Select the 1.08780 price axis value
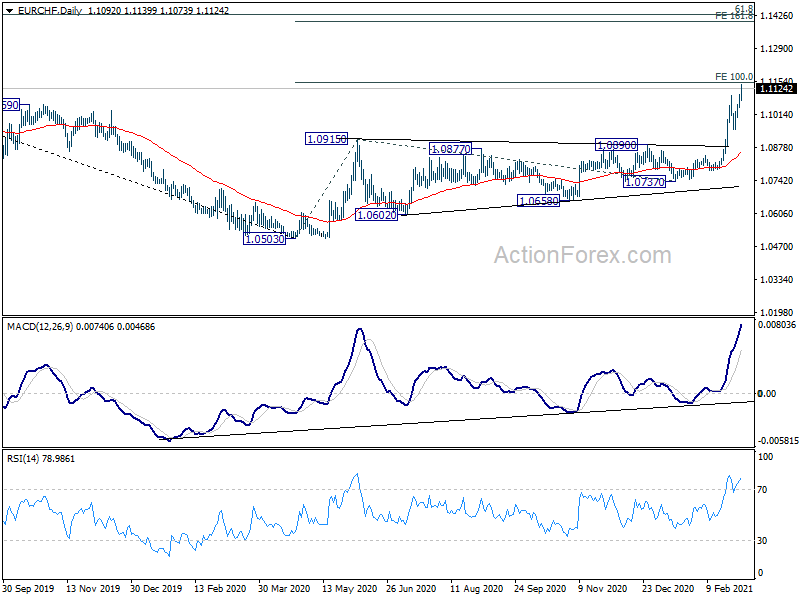800x600 pixels. 777,147
